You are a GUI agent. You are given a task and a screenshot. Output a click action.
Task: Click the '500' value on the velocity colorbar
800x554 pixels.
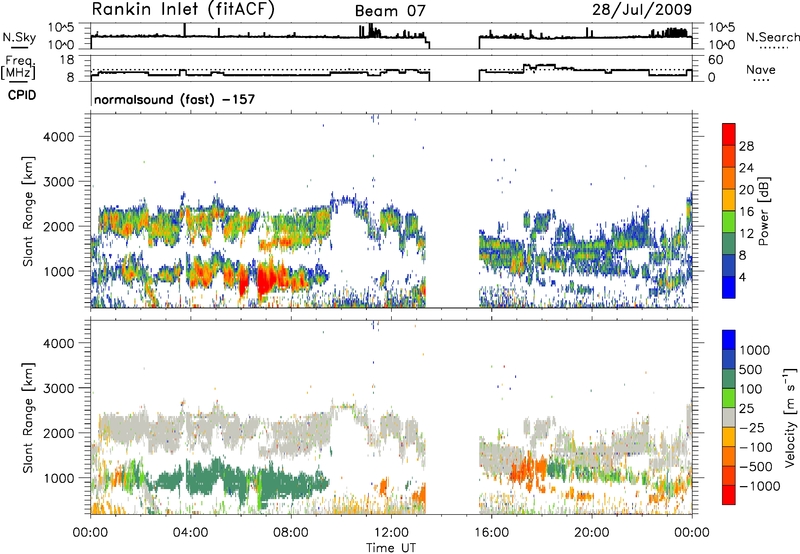point(751,370)
